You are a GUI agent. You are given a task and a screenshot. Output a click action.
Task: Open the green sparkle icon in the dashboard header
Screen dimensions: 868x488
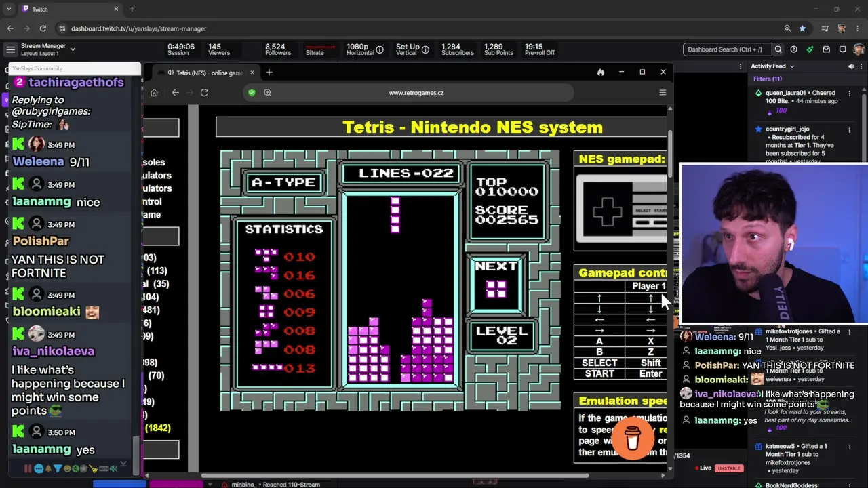click(810, 49)
